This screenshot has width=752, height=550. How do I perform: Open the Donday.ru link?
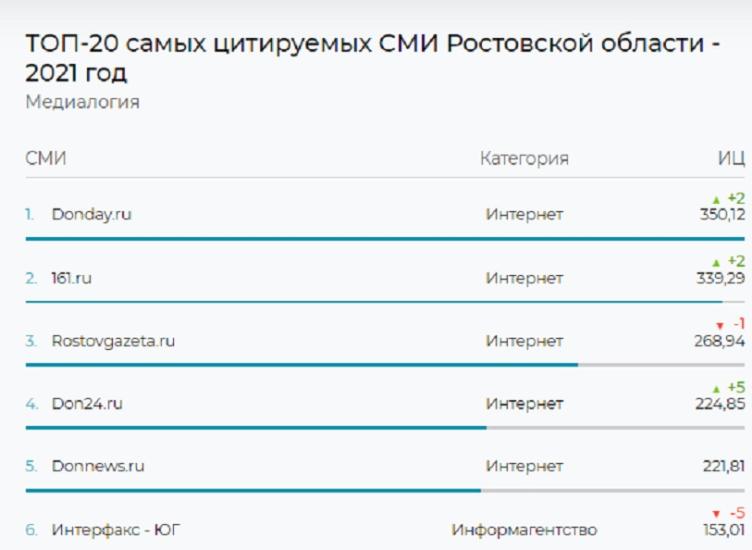tap(91, 214)
